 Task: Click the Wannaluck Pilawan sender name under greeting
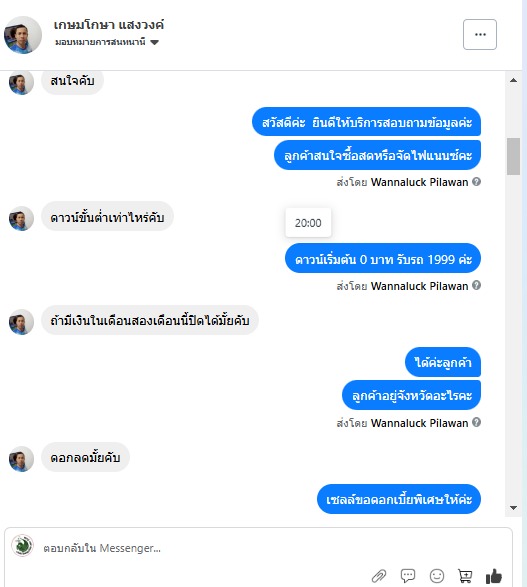419,182
